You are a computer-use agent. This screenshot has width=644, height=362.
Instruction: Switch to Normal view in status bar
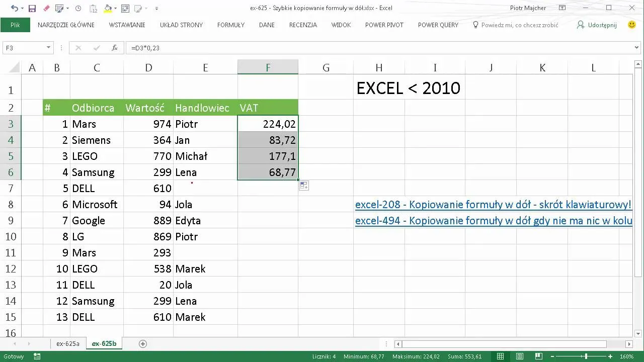(x=500, y=356)
